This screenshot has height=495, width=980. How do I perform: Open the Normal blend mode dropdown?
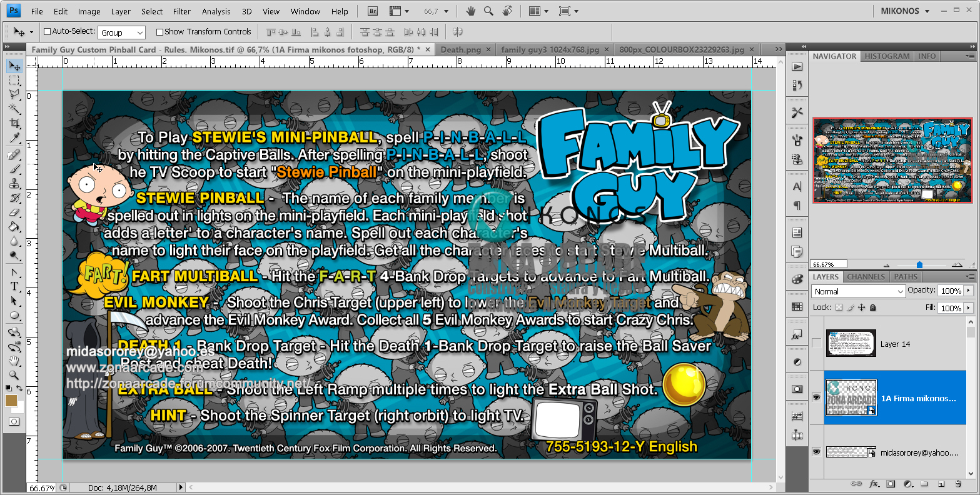click(x=858, y=291)
